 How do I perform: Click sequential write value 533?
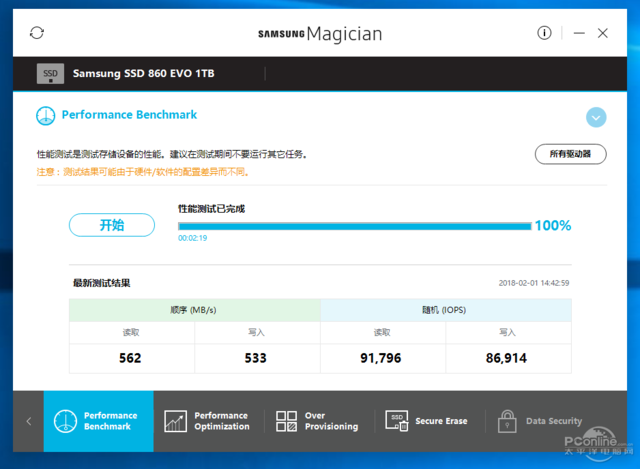(256, 358)
